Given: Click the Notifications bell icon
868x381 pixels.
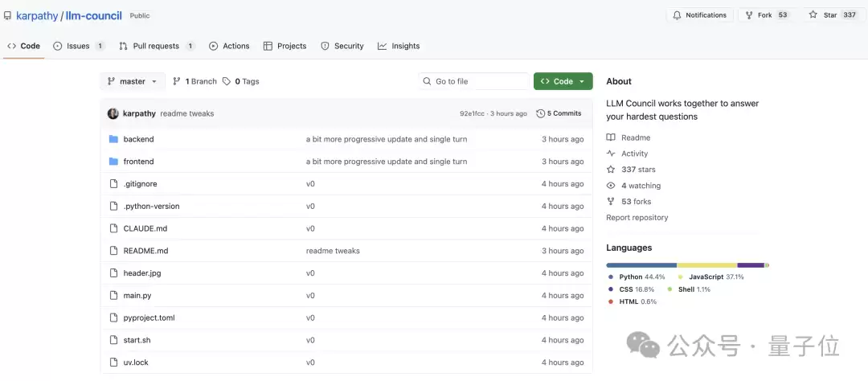Looking at the screenshot, I should pos(677,15).
